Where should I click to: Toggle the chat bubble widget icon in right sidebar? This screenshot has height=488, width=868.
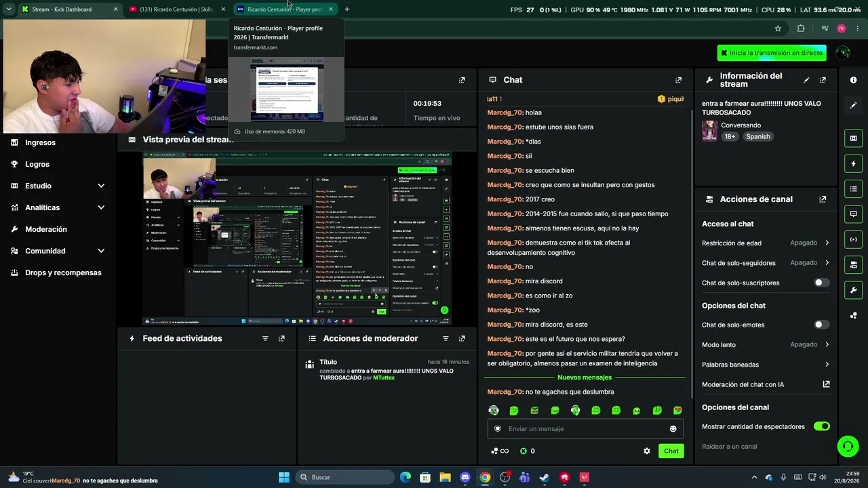853,213
